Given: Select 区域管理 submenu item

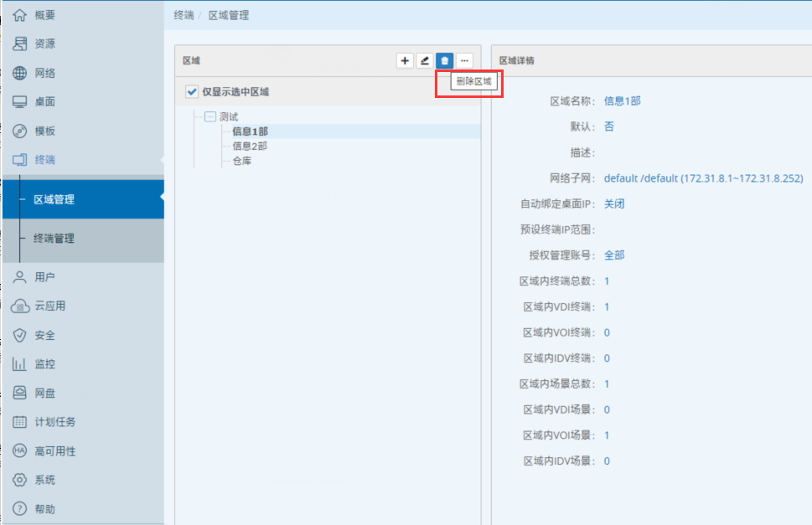Looking at the screenshot, I should 54,199.
